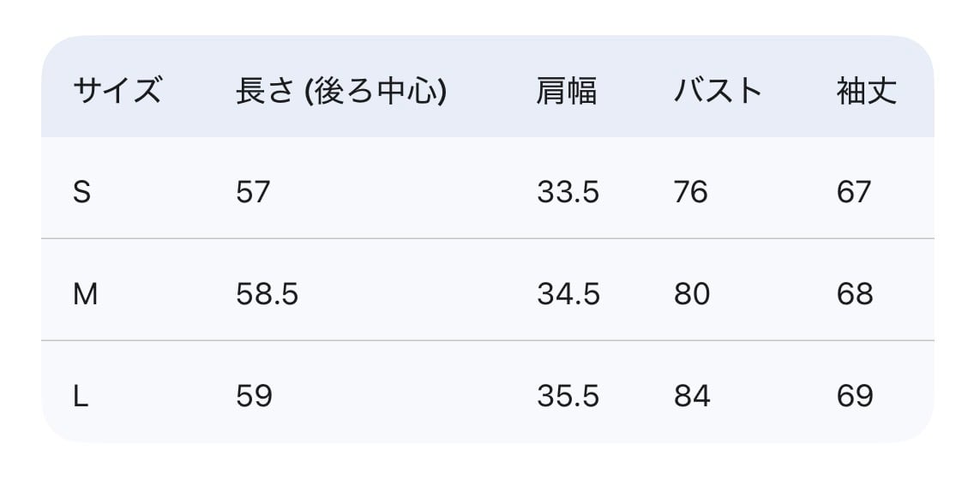980x486 pixels.
Task: Select the sleeve length value 69
Action: coord(855,396)
